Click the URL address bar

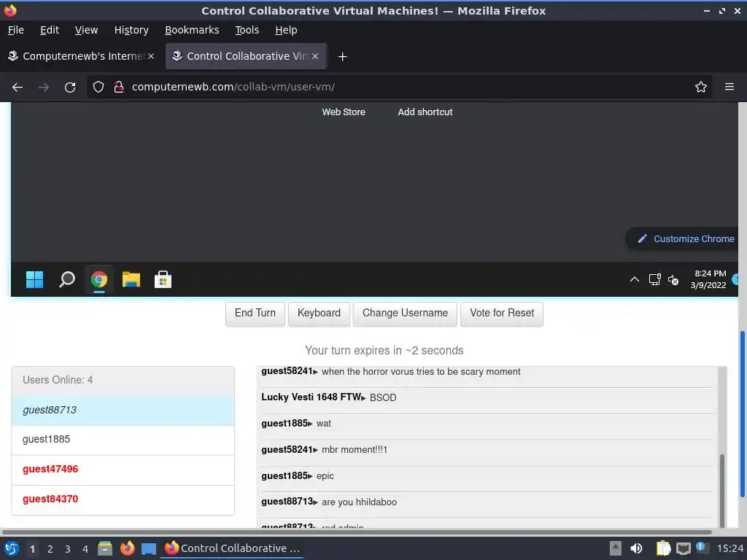[399, 87]
